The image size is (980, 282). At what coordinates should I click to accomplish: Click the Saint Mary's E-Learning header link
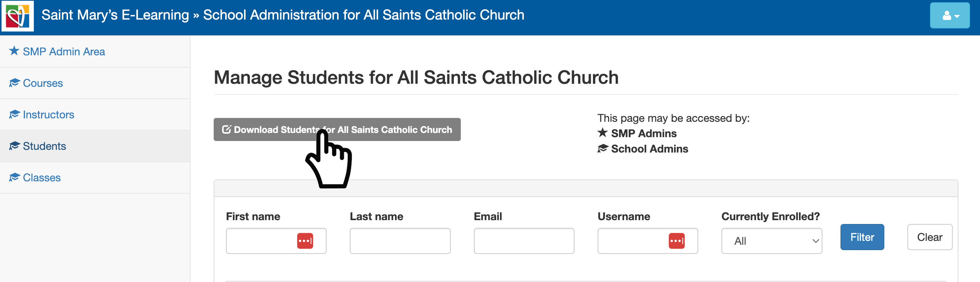[x=115, y=15]
